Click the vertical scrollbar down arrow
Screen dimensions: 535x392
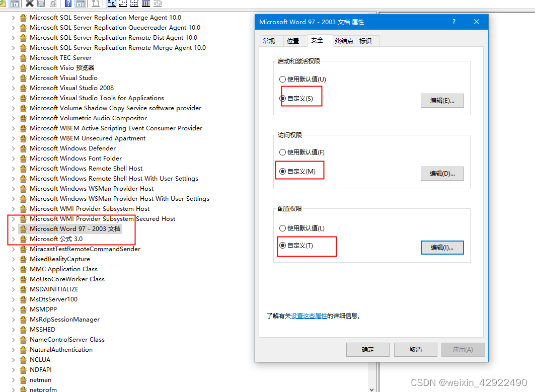tap(370, 388)
